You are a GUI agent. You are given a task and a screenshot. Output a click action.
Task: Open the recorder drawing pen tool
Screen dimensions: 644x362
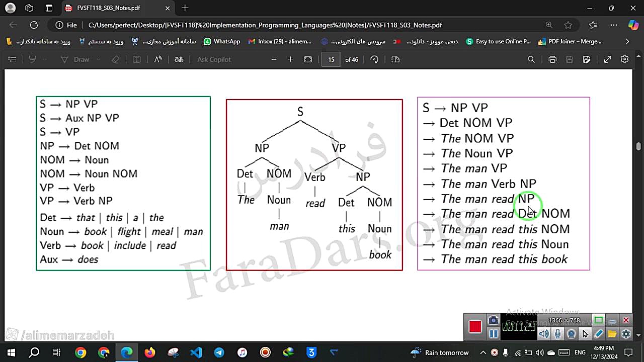[598, 334]
